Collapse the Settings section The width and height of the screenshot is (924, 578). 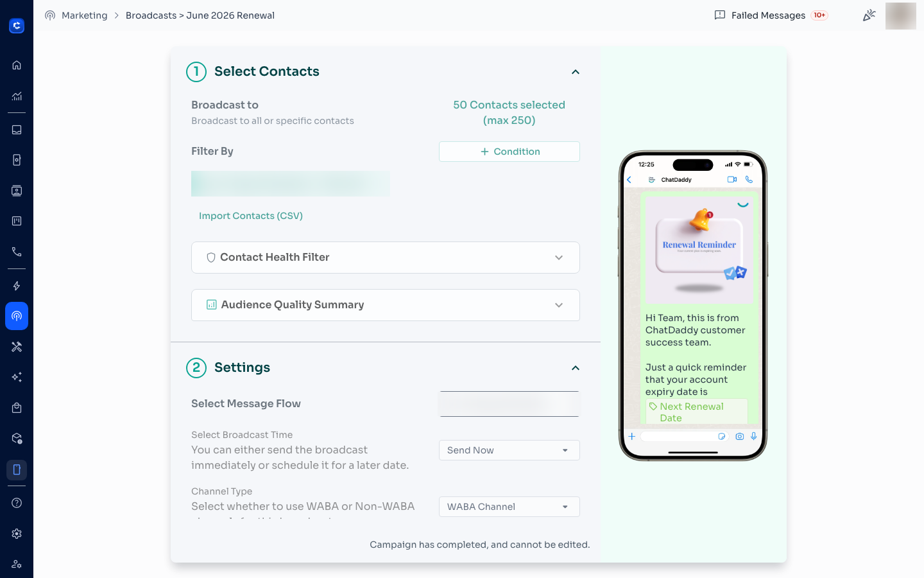pos(576,368)
